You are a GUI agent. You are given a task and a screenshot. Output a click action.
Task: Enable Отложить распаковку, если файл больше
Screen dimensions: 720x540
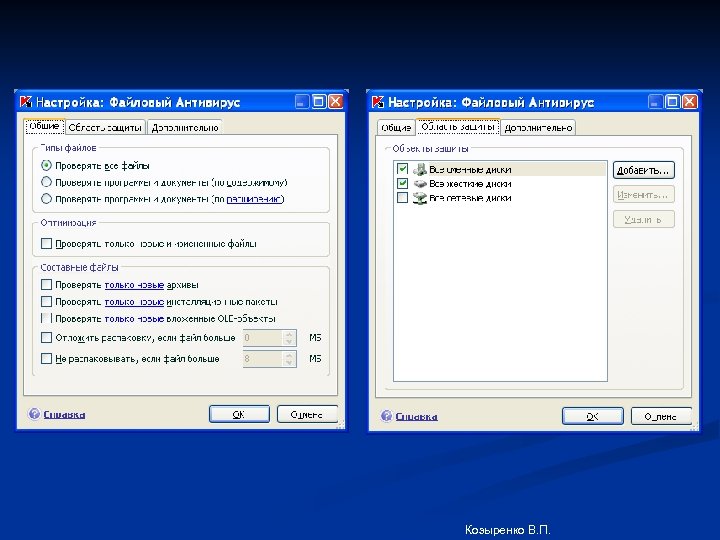pyautogui.click(x=46, y=338)
